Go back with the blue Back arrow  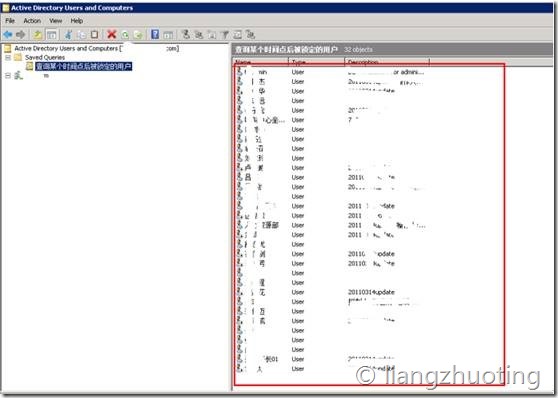click(x=8, y=35)
